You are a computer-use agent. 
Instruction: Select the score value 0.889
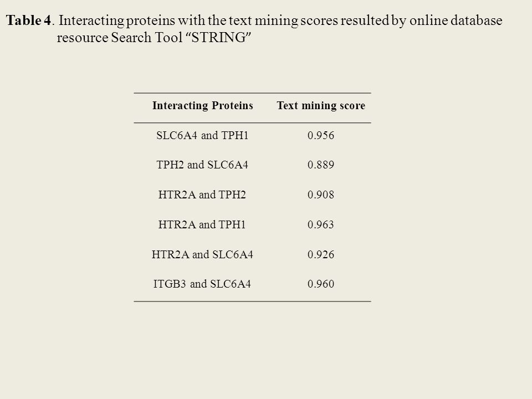[321, 165]
